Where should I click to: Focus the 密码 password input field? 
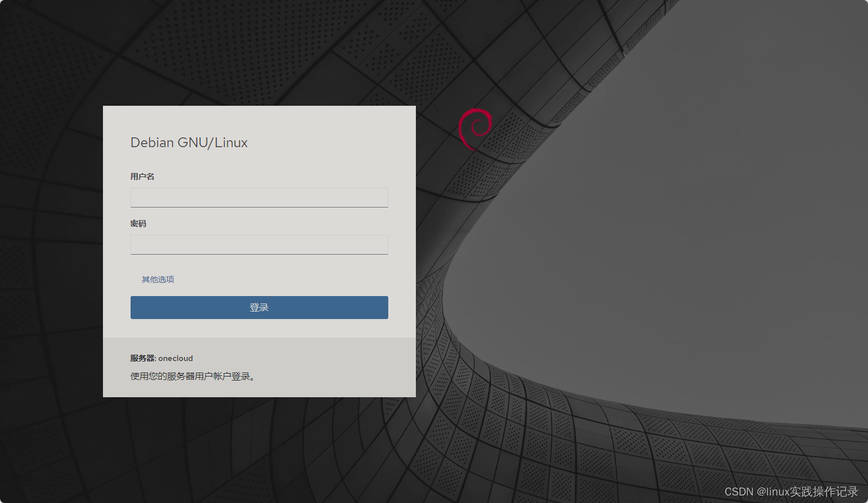[259, 245]
